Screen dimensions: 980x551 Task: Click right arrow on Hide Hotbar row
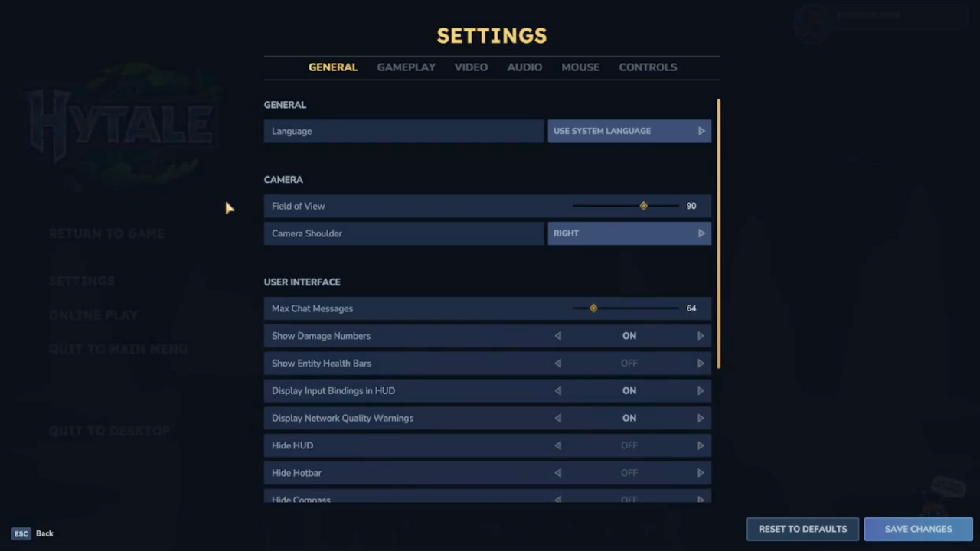pyautogui.click(x=700, y=473)
